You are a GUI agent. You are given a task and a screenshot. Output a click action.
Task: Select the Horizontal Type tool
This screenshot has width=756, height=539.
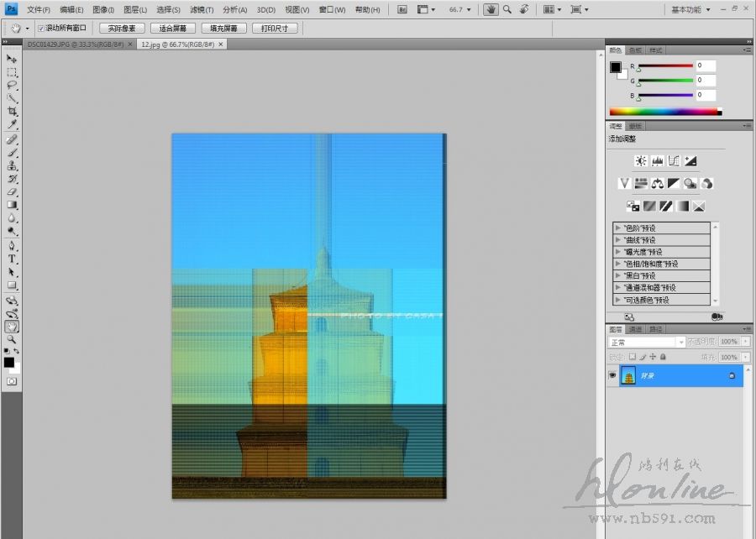13,259
